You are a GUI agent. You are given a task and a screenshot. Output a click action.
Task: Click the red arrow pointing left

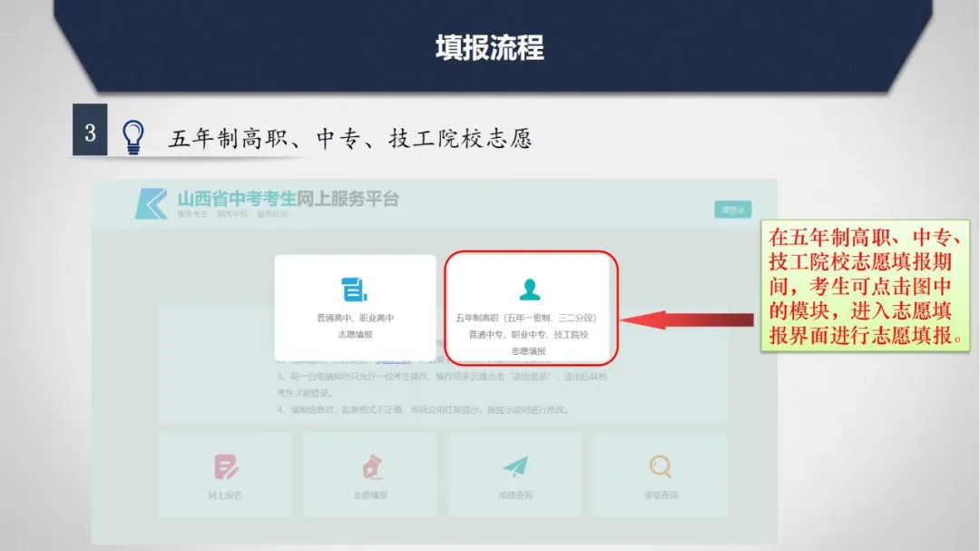[690, 320]
